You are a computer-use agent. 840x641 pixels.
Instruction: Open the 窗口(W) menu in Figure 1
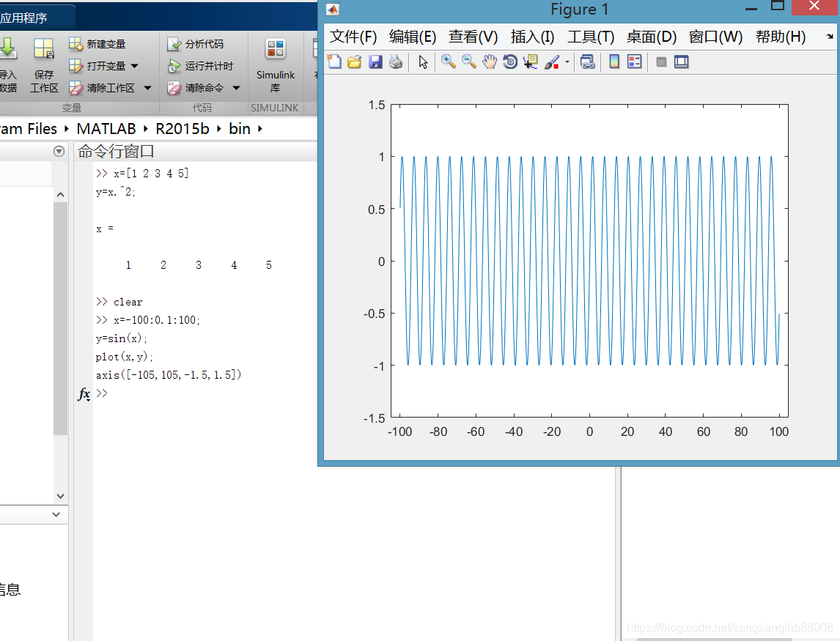click(715, 37)
